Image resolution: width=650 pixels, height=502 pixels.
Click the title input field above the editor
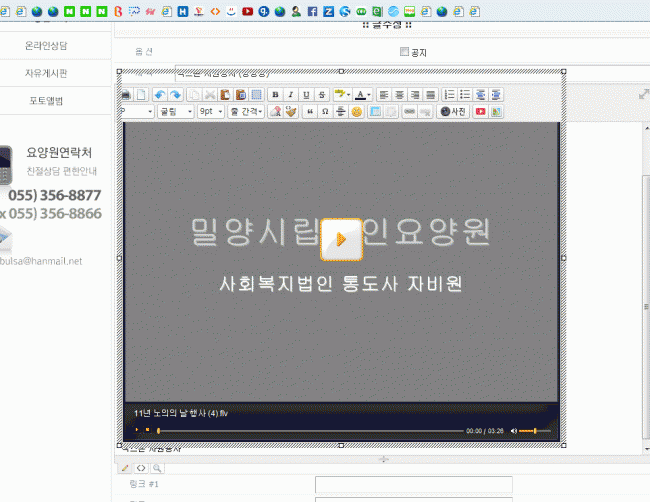pos(412,73)
